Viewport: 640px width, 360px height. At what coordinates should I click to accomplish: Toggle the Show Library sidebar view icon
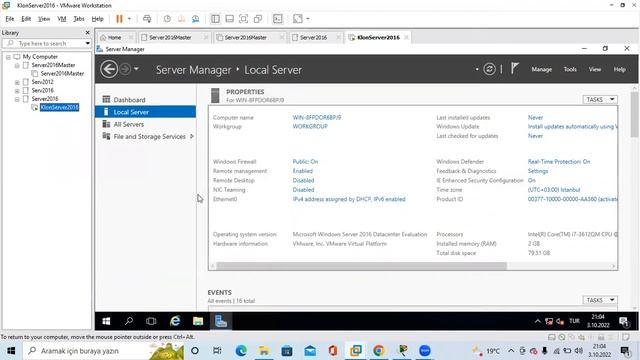[x=215, y=19]
